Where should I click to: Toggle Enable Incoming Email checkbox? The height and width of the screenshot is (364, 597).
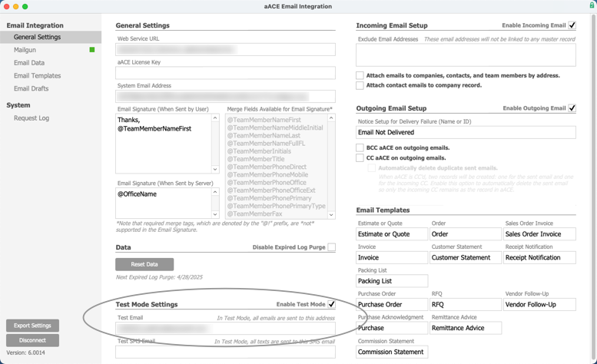572,25
